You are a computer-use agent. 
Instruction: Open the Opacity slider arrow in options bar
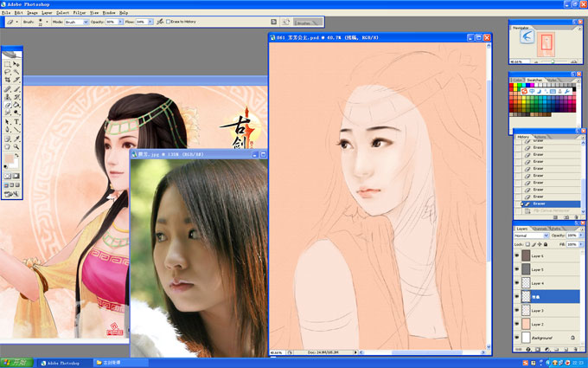coord(120,22)
